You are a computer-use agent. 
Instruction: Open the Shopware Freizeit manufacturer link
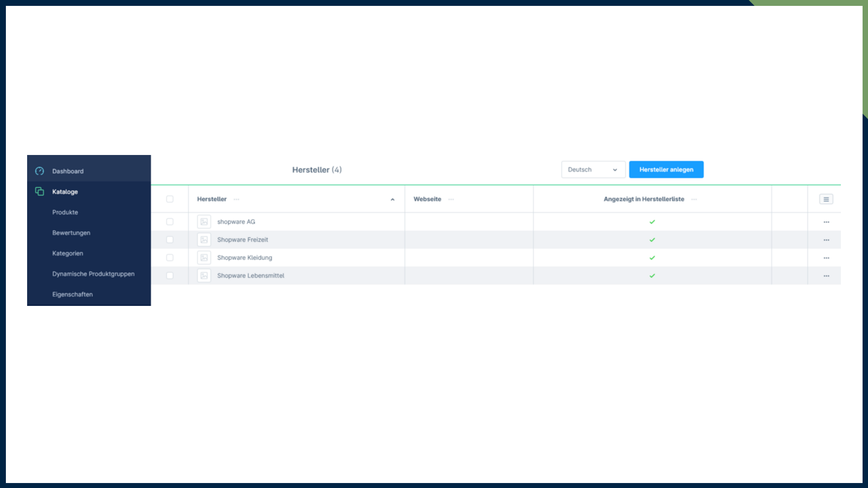pyautogui.click(x=242, y=240)
